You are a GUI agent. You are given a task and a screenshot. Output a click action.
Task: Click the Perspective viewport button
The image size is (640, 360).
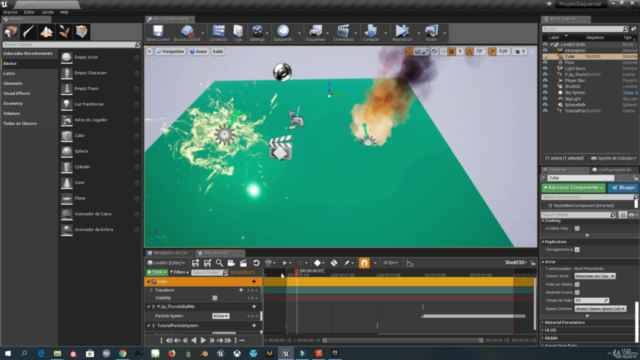pos(170,52)
